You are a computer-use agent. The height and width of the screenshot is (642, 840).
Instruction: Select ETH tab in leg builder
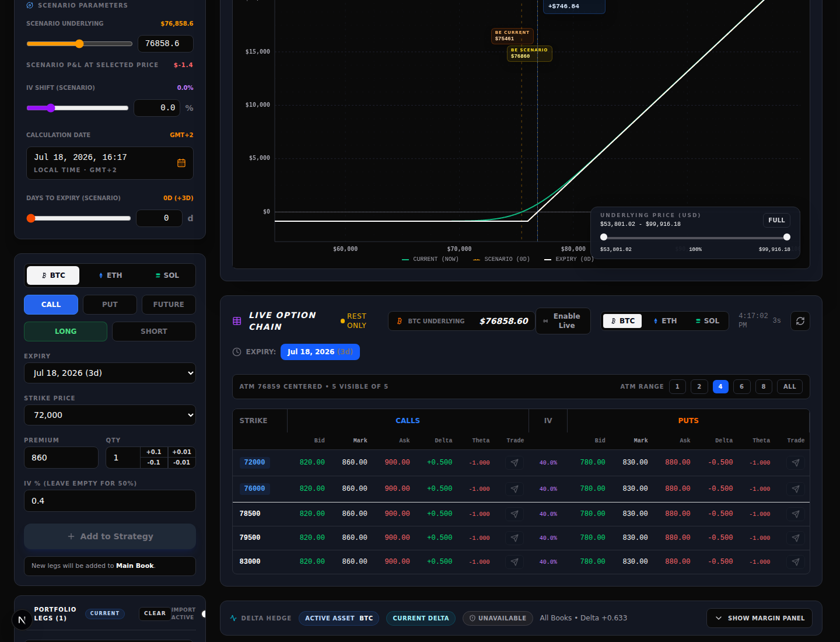click(110, 275)
